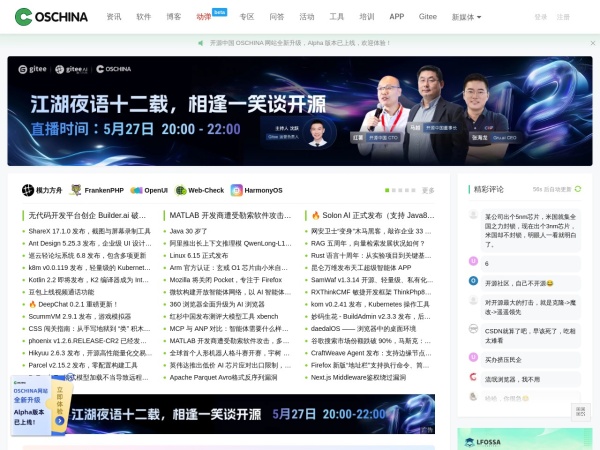Click the refresh icon in 精彩评论
This screenshot has width=600, height=450.
578,189
